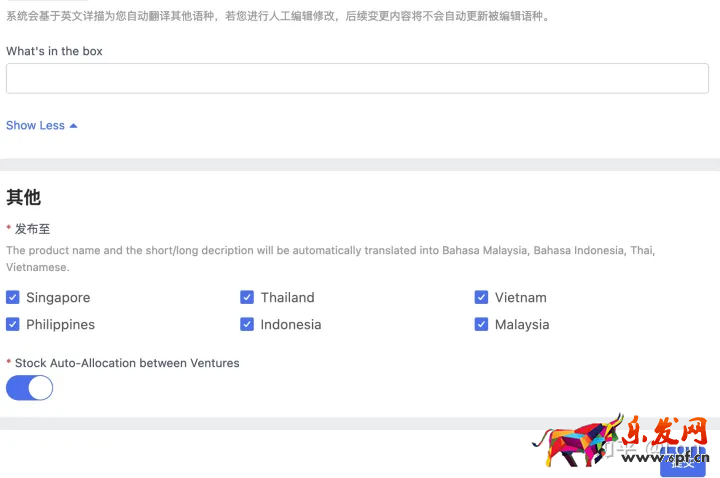720x478 pixels.
Task: Click the Thailand label text
Action: (x=287, y=297)
